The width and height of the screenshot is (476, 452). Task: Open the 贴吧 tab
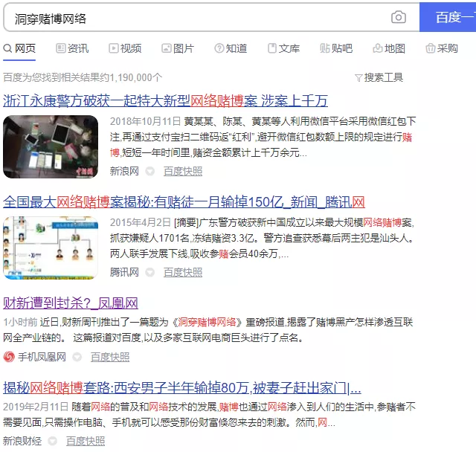[336, 48]
